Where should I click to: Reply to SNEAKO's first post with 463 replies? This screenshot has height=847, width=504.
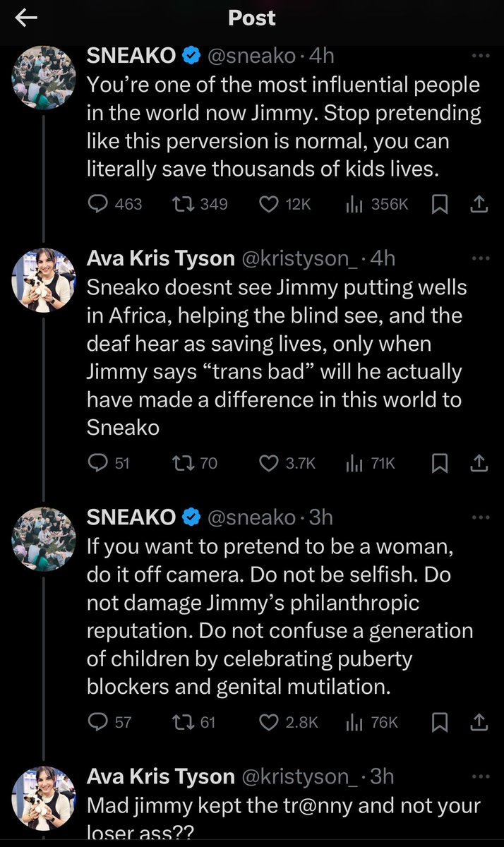[97, 204]
